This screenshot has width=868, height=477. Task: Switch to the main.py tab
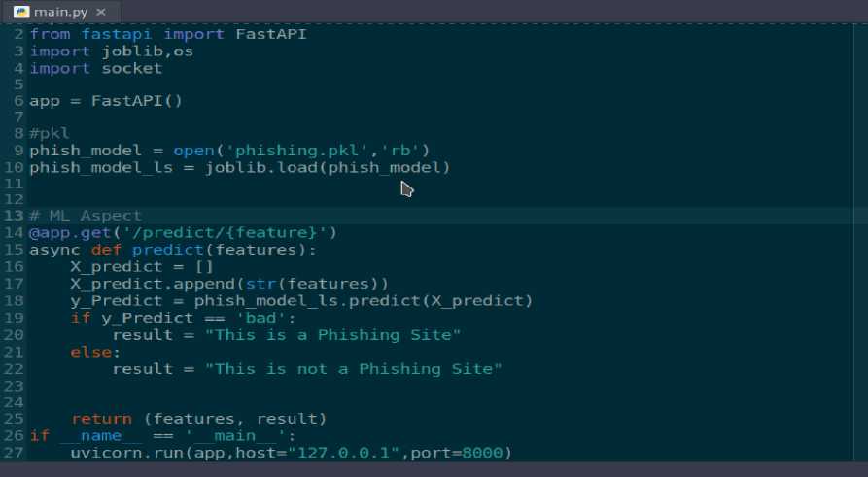(x=60, y=12)
